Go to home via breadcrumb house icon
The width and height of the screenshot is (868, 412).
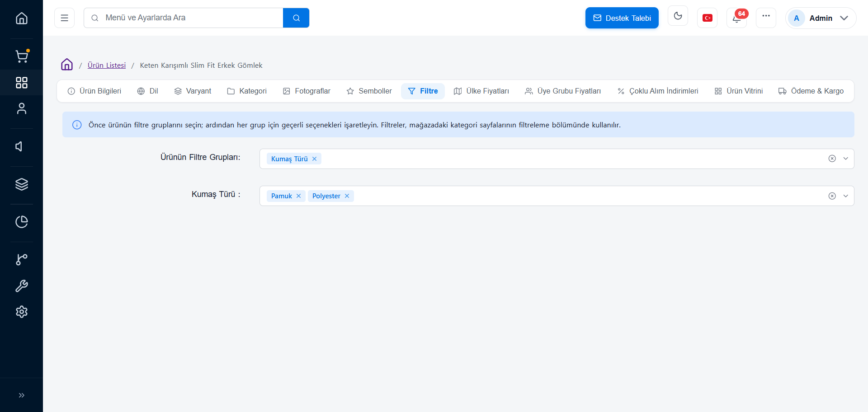[x=67, y=65]
